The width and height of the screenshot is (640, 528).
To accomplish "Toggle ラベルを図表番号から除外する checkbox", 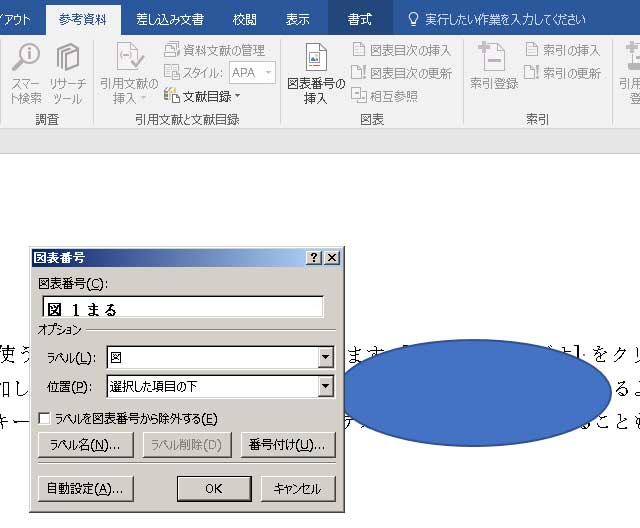I will (44, 419).
